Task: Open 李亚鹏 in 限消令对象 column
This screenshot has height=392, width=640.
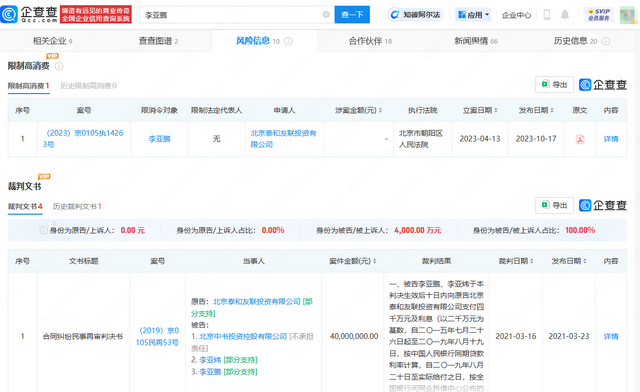Action: click(159, 139)
